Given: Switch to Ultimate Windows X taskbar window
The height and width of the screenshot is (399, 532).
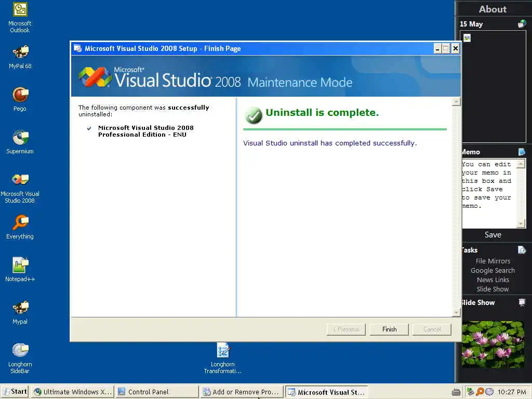Looking at the screenshot, I should tap(73, 392).
